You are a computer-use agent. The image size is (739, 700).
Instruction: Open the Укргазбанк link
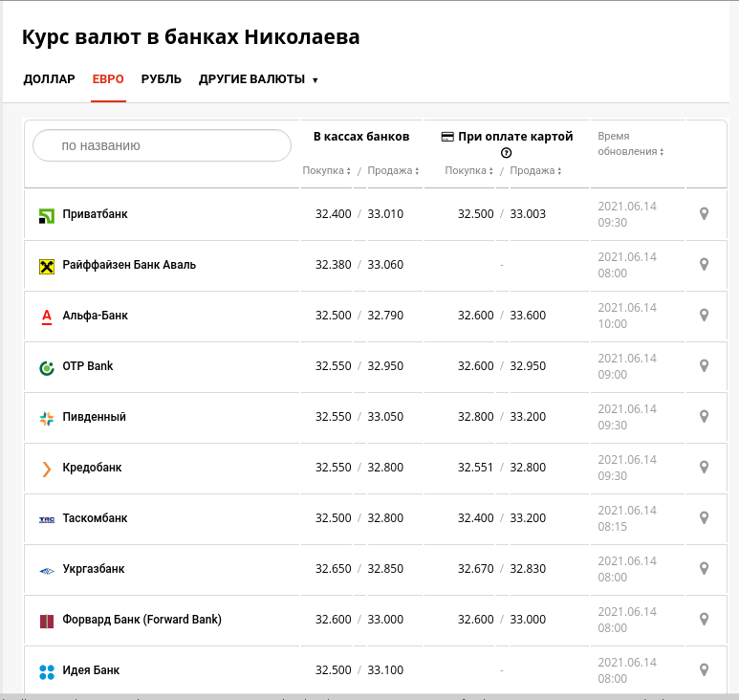coord(94,568)
